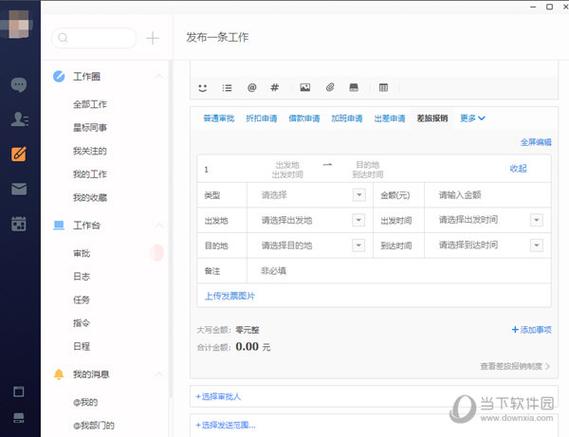
Task: Collapse the 我的消息 section chevron
Action: pyautogui.click(x=159, y=374)
